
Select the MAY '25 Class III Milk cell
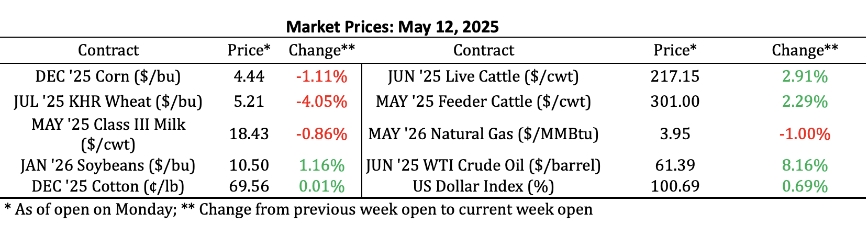(x=108, y=133)
